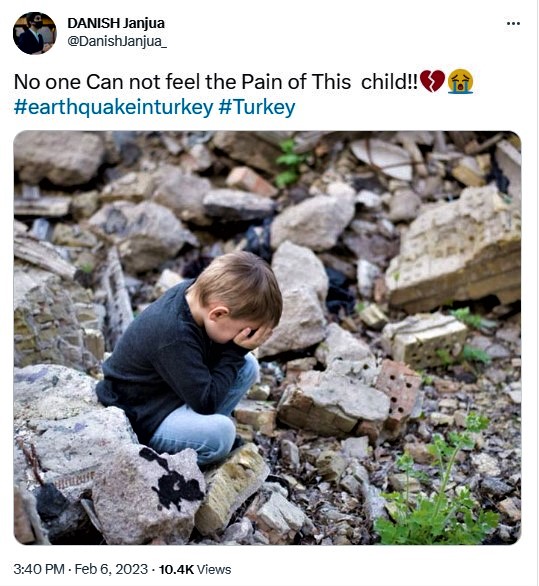Viewport: 539px width, 586px height.
Task: Open DANISH Janjua's profile avatar
Action: click(34, 33)
